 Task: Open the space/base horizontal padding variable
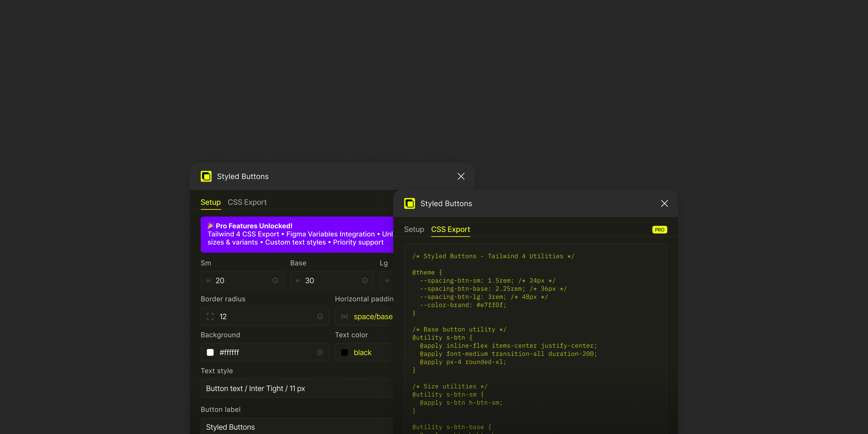[373, 316]
